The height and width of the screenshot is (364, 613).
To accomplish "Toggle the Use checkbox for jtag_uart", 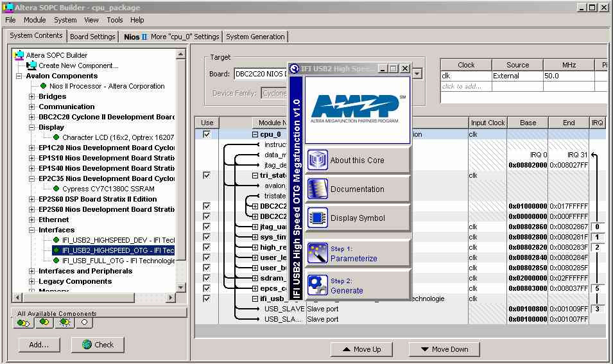I will click(x=207, y=227).
